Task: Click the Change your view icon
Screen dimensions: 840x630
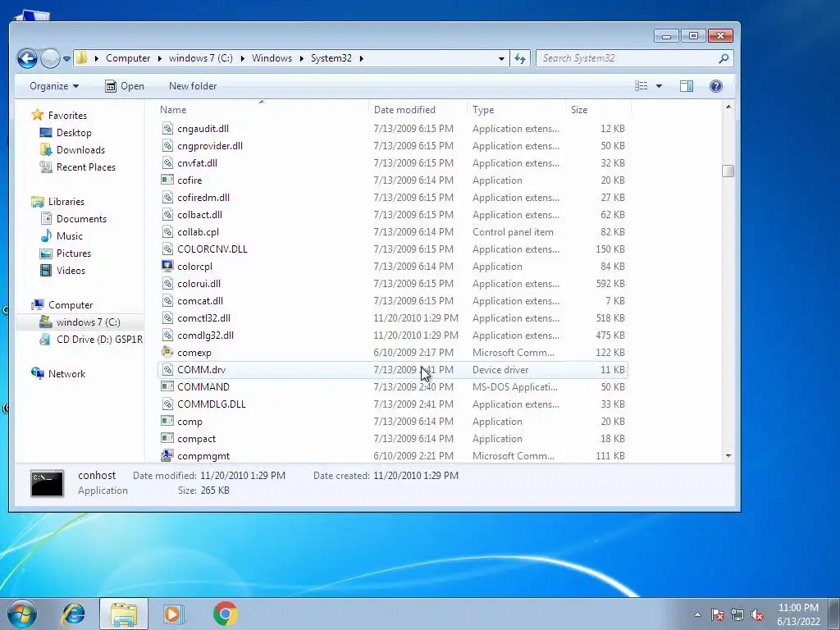Action: pos(641,86)
